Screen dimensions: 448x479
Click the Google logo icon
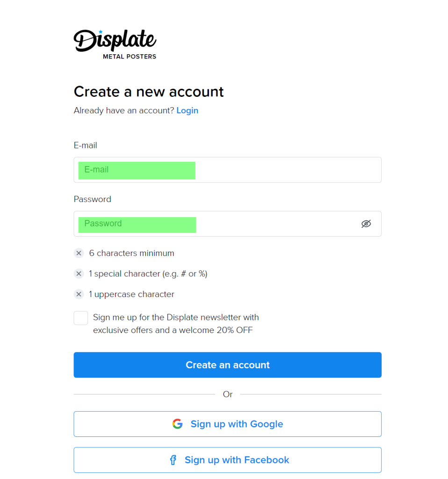(177, 424)
